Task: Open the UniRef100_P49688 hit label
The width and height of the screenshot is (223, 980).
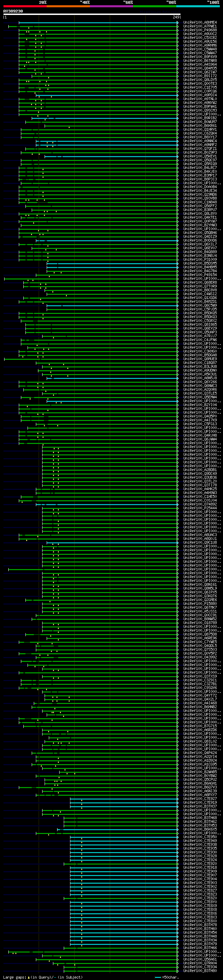Action: coord(200,30)
